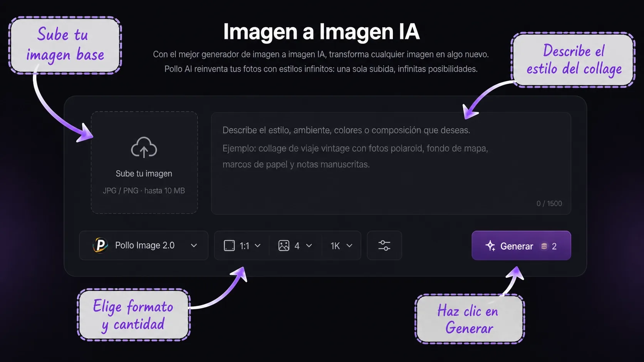Click the Pollo Image 2.0 logo icon
Image resolution: width=644 pixels, height=362 pixels.
pos(101,245)
